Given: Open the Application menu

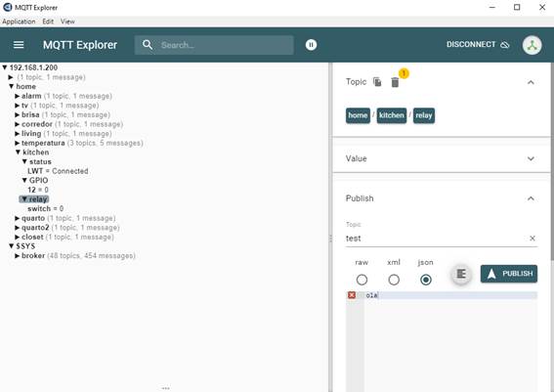Looking at the screenshot, I should 19,22.
